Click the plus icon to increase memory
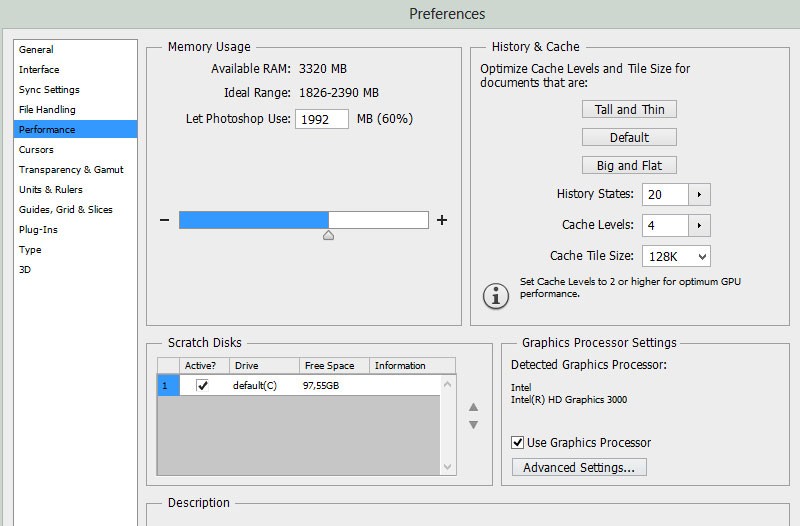 442,220
